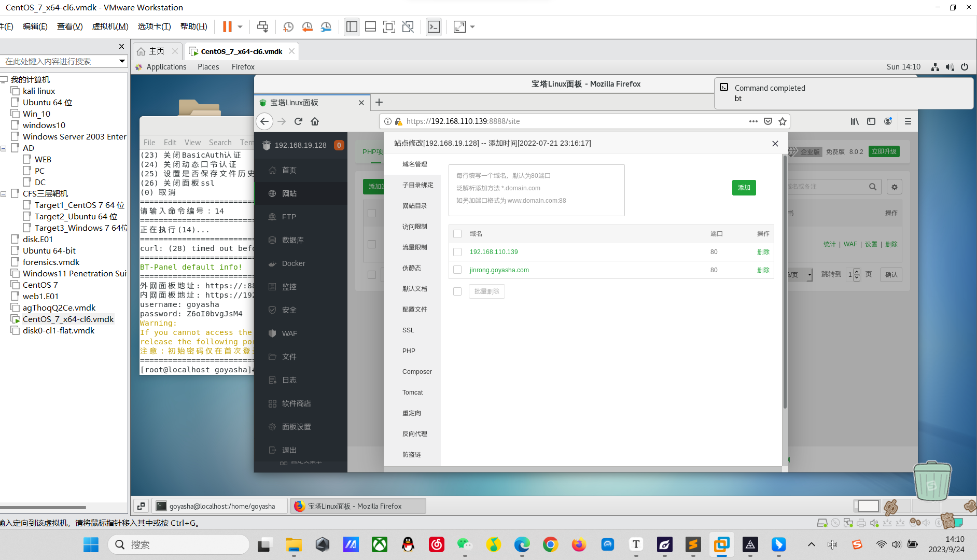Toggle the checkbox beside 批量删除
Screen dimensions: 977x560
tap(457, 291)
